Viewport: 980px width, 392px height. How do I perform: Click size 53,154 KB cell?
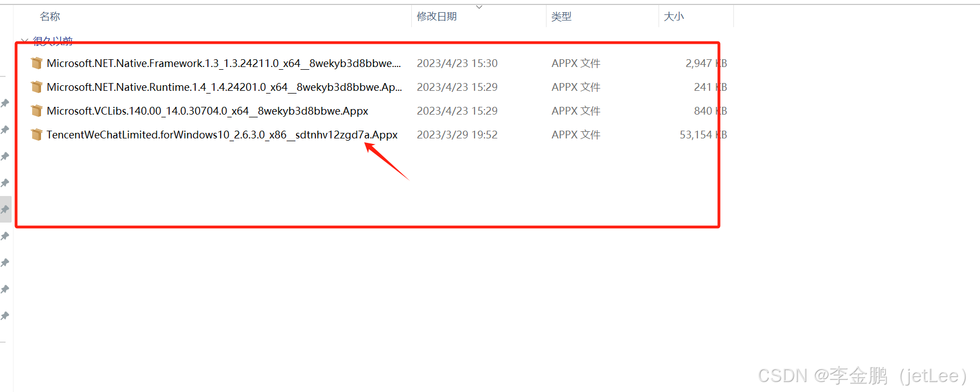(x=703, y=135)
